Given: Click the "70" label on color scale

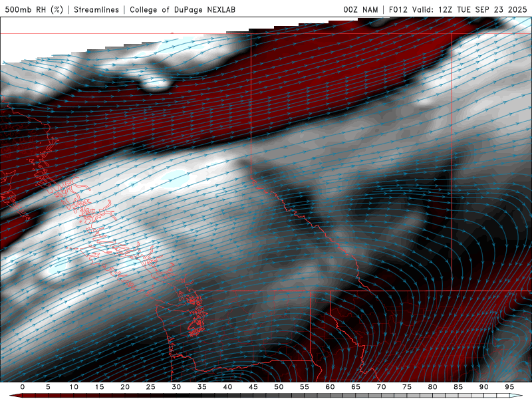Looking at the screenshot, I should pos(381,387).
